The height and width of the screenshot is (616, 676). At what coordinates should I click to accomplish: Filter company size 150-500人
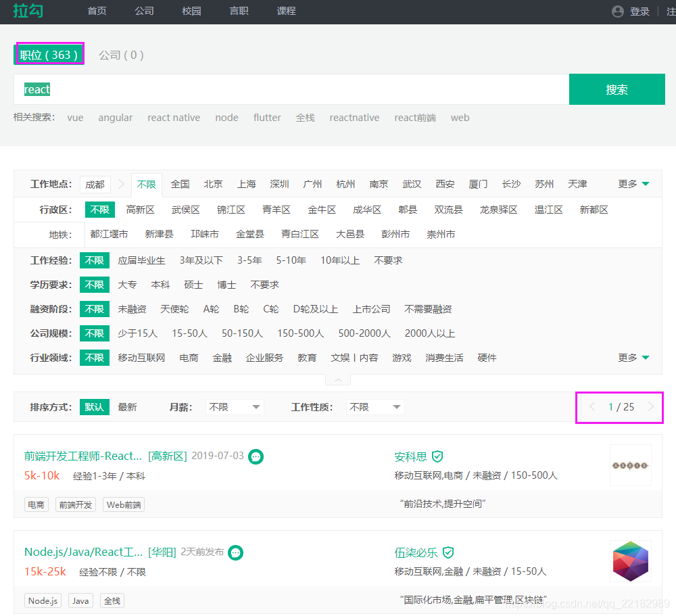[x=301, y=333]
